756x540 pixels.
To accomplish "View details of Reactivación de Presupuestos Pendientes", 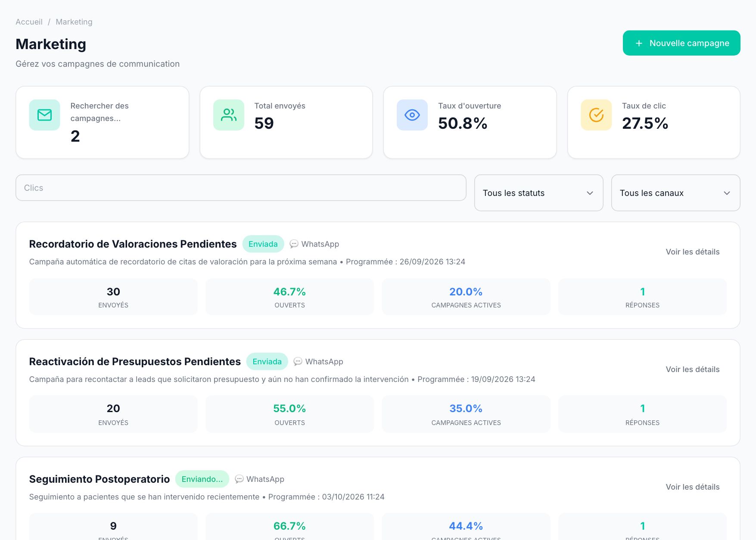I will pyautogui.click(x=692, y=369).
